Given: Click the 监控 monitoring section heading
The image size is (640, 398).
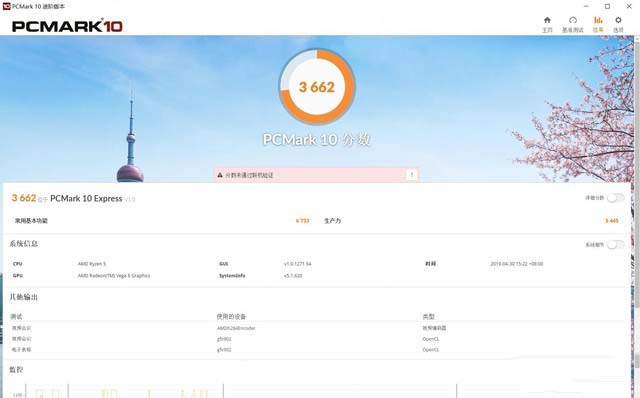Looking at the screenshot, I should tap(16, 369).
